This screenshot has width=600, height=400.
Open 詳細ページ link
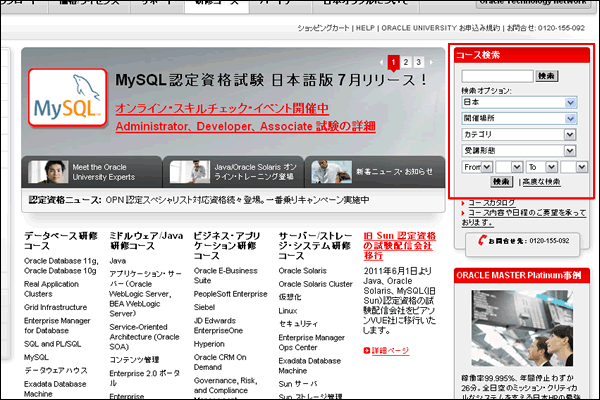390,350
